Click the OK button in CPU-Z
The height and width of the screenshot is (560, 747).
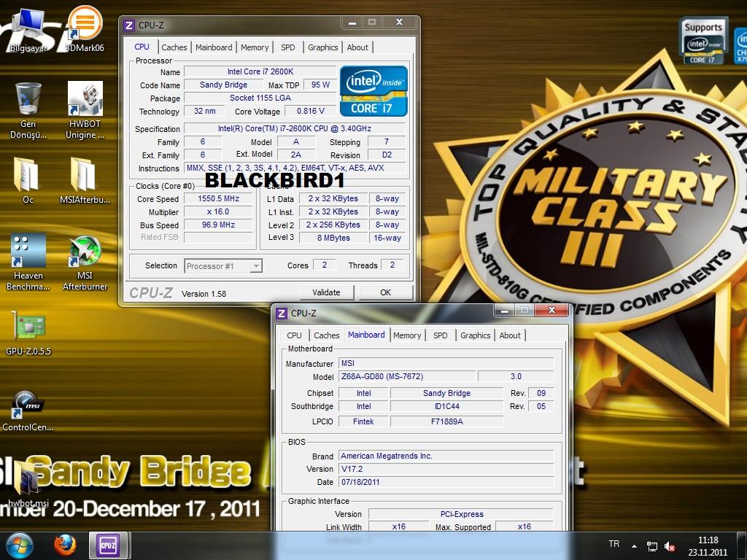pyautogui.click(x=385, y=292)
